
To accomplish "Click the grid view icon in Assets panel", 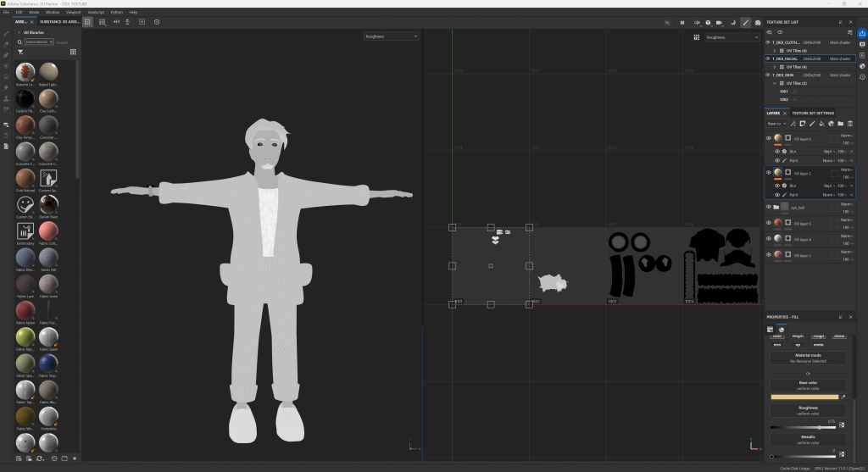I will [x=73, y=52].
